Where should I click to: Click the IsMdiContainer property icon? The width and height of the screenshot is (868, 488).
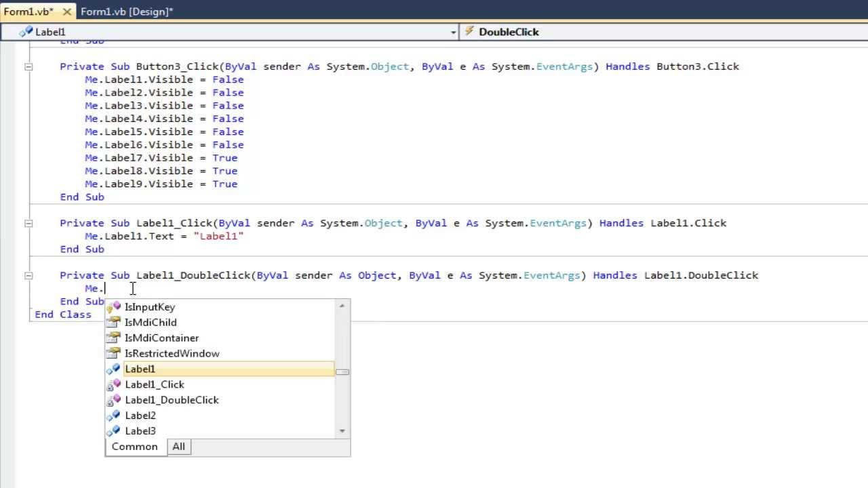pyautogui.click(x=114, y=338)
